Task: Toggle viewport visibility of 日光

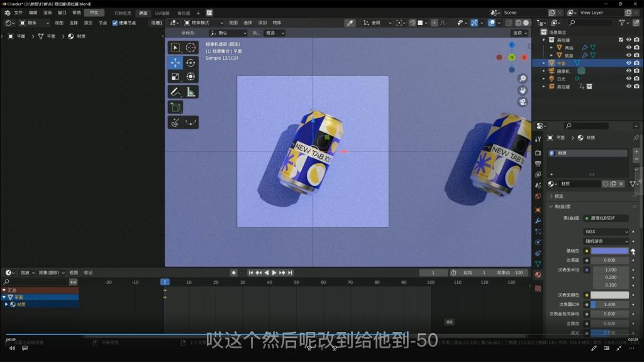Action: click(x=628, y=79)
